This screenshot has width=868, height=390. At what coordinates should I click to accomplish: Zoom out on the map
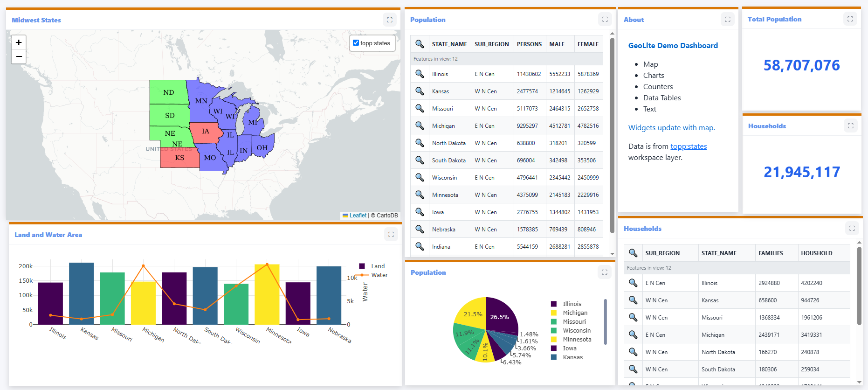point(19,56)
